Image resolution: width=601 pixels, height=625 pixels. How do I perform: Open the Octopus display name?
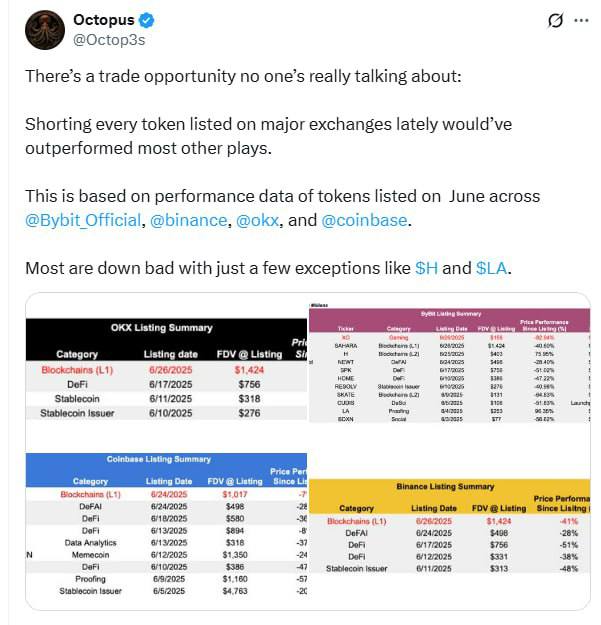click(x=104, y=20)
